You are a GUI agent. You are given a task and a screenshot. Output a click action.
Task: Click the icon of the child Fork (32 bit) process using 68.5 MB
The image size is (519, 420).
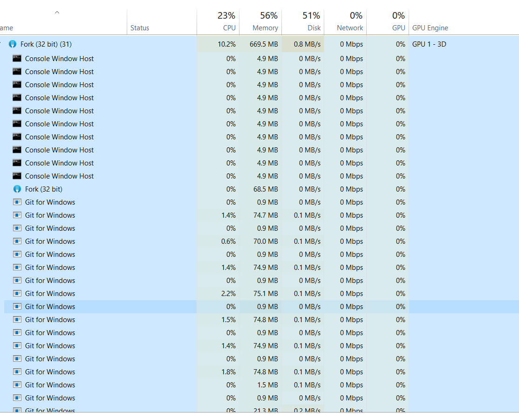pos(17,189)
